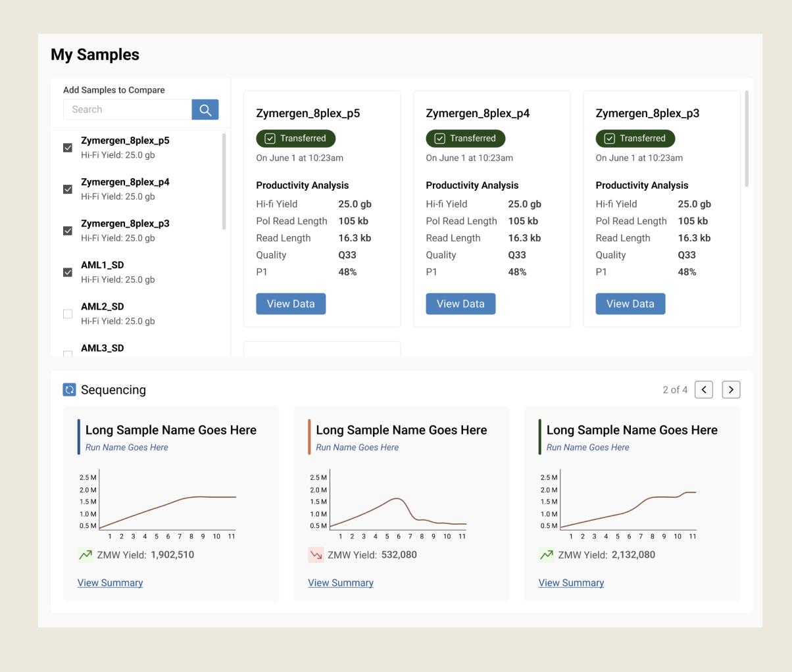Click P1 48% value on Zymergen_8plex_p3 card
The height and width of the screenshot is (672, 792).
click(x=687, y=272)
